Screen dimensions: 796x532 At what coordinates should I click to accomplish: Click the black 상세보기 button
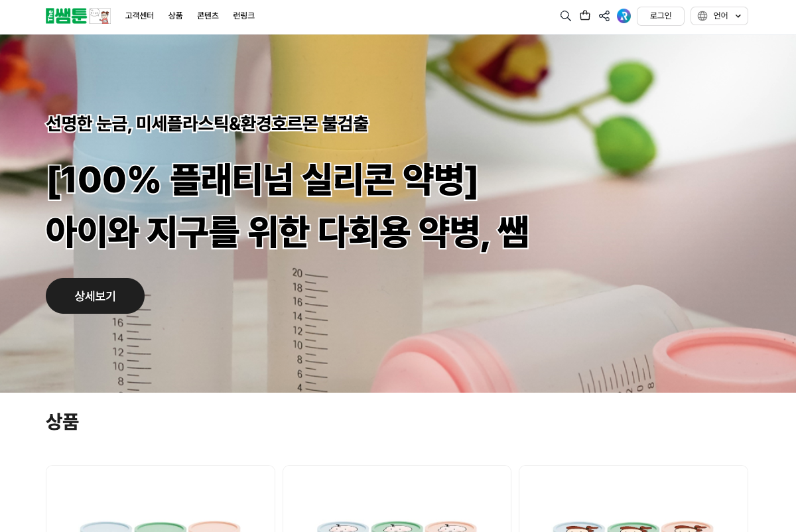click(x=95, y=296)
